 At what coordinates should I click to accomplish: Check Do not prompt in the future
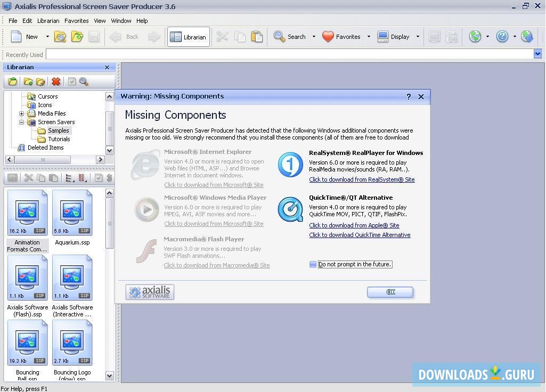313,265
